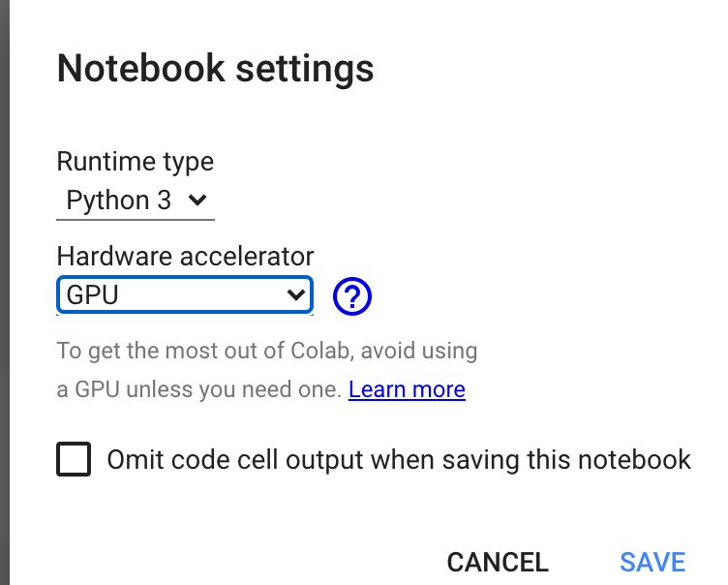
Task: Click the chevron arrow beside Python 3
Action: click(x=197, y=200)
